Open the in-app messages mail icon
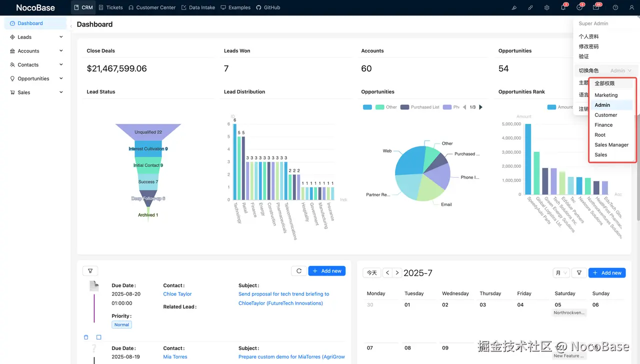Image resolution: width=640 pixels, height=364 pixels. [594, 7]
